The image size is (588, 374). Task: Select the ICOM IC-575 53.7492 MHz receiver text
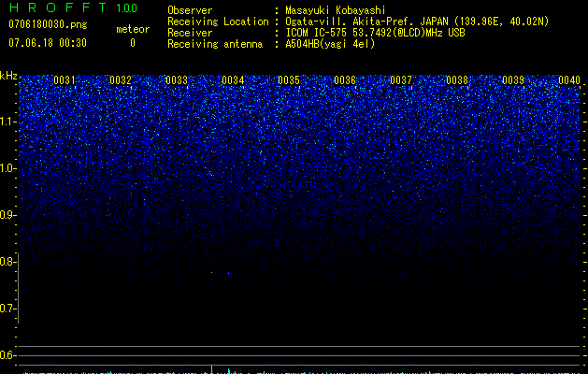[x=375, y=33]
